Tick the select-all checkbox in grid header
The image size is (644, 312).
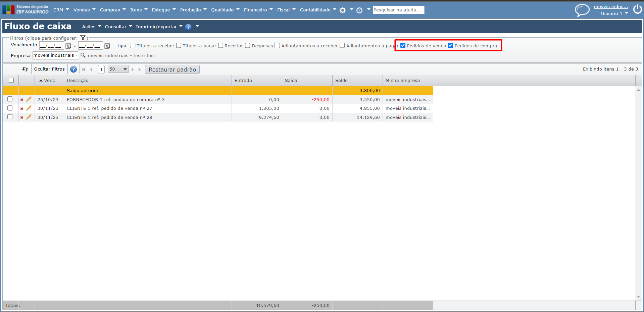[11, 80]
